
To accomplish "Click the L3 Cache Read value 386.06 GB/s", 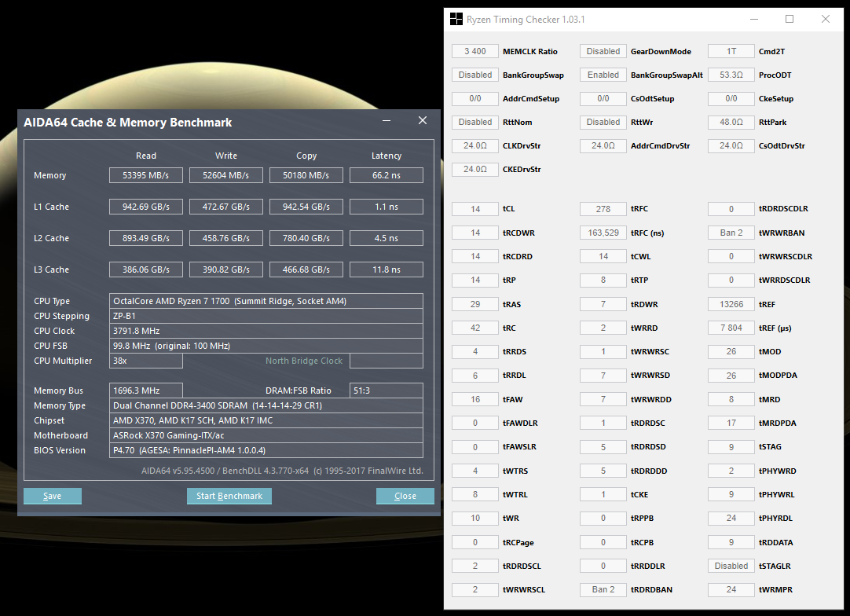I will point(146,269).
